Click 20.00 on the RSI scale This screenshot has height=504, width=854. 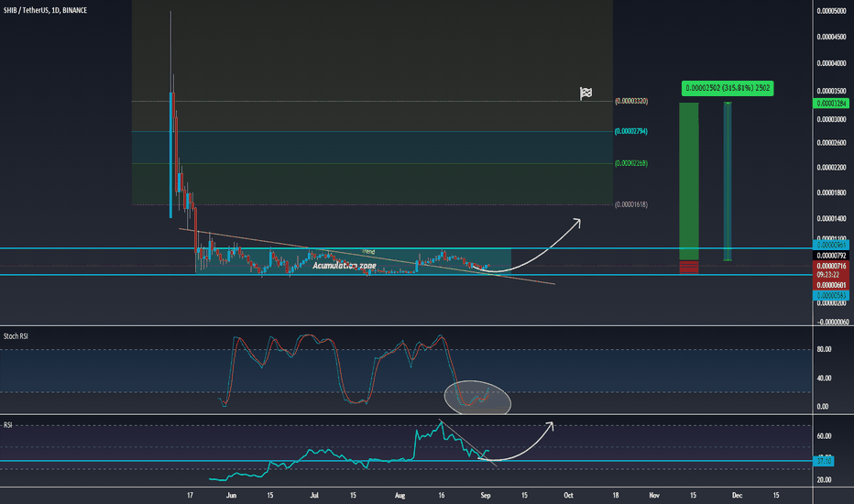click(824, 480)
